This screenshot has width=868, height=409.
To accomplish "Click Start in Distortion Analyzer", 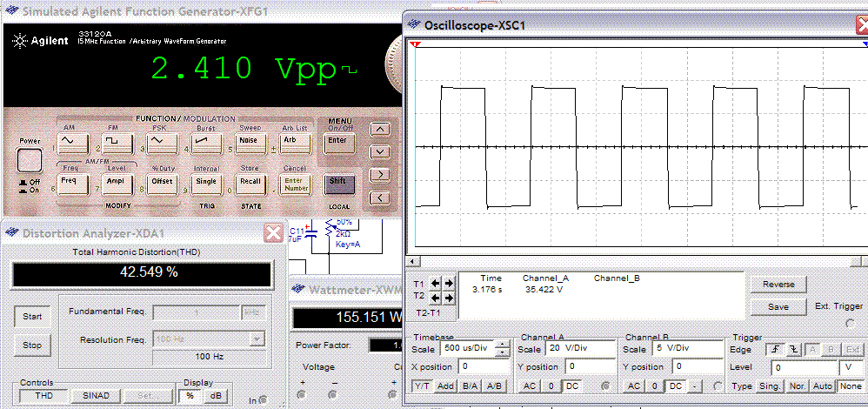I will click(x=32, y=317).
